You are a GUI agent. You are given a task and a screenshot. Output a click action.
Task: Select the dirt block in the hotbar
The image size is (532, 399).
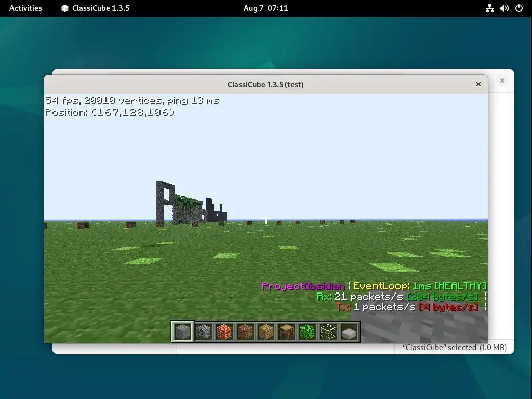click(x=245, y=331)
